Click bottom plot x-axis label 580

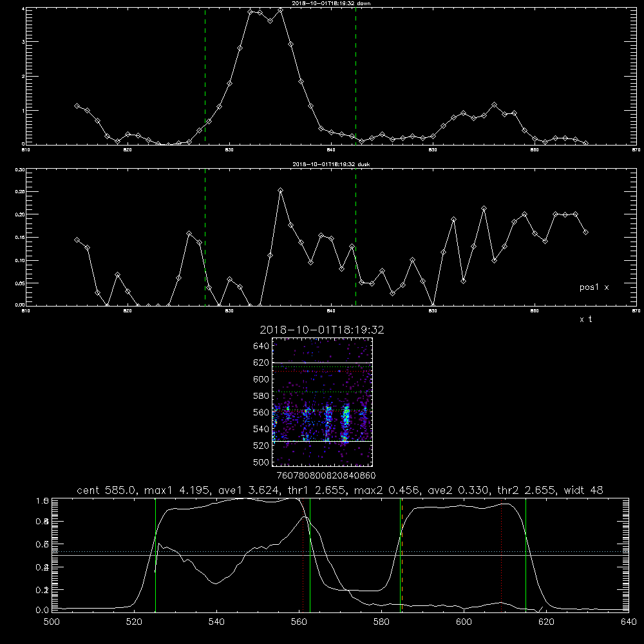pyautogui.click(x=381, y=622)
